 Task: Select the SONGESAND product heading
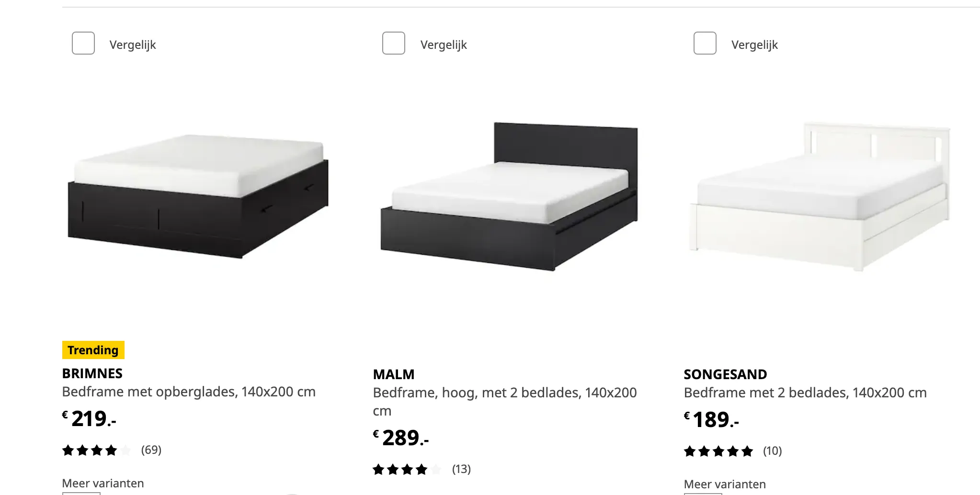[725, 374]
